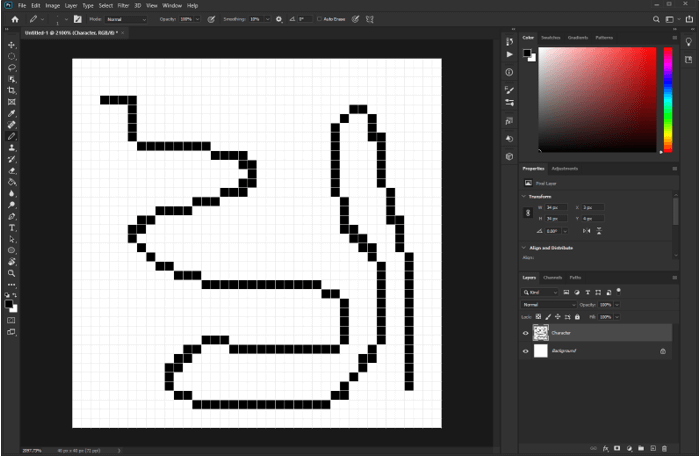This screenshot has height=456, width=699.
Task: Select the Pen tool
Action: [12, 217]
